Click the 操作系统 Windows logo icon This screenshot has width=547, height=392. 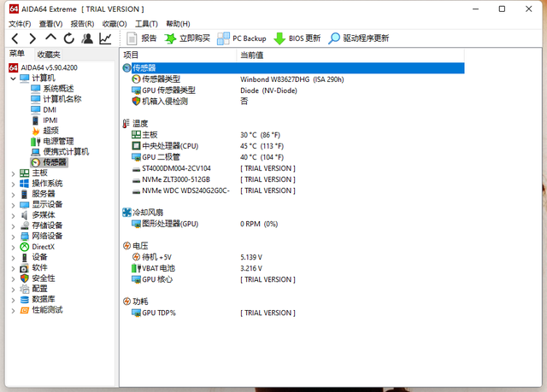click(x=24, y=184)
